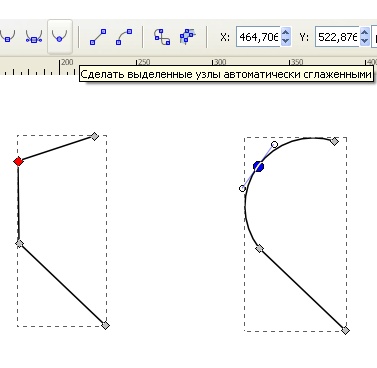Focus the Y coordinate field
Screen dimensions: 377x368
(337, 37)
